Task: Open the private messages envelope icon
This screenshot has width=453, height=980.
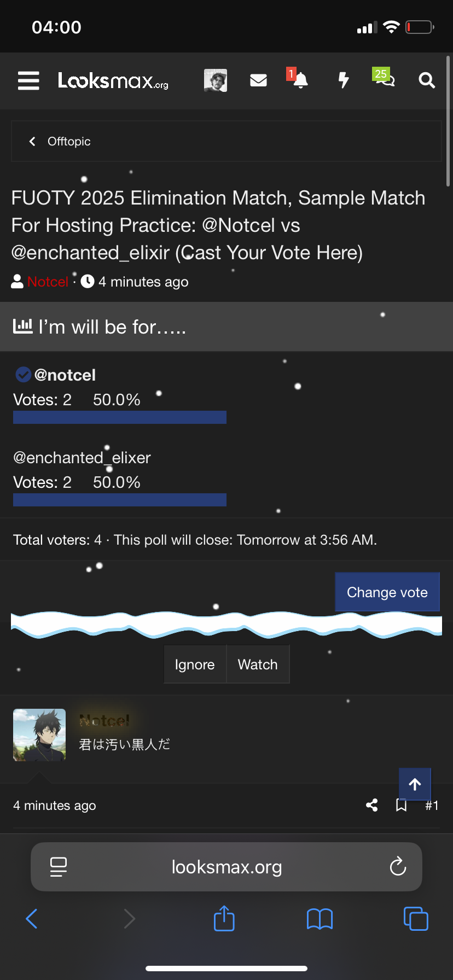Action: [x=258, y=80]
